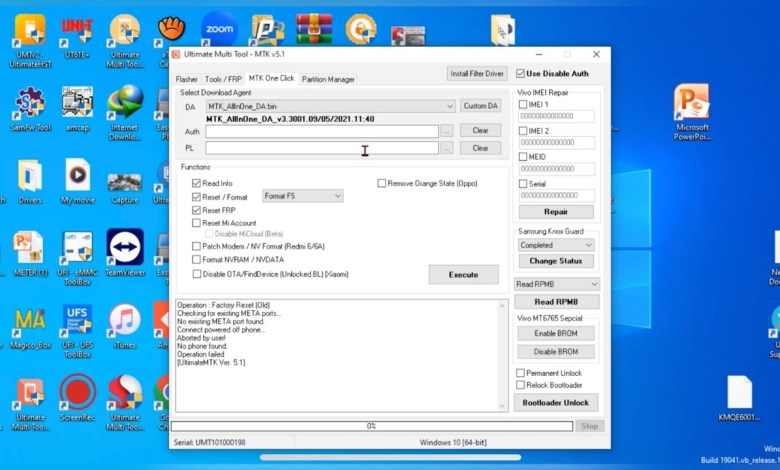Open the Partition Manager tab
The width and height of the screenshot is (780, 470).
(328, 79)
